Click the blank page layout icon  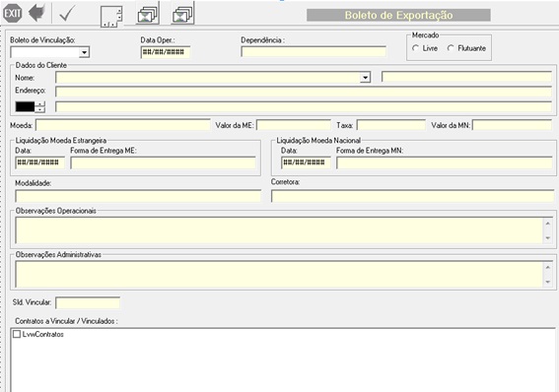(x=111, y=17)
